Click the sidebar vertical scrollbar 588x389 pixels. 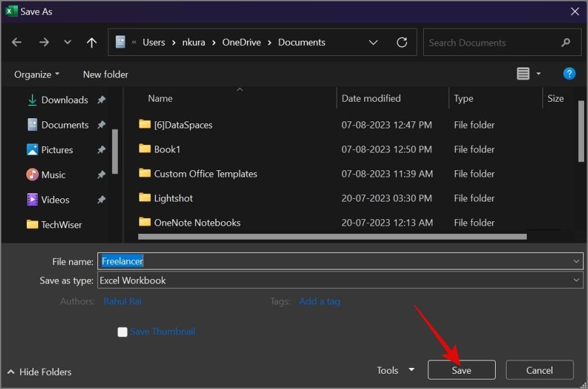pyautogui.click(x=115, y=152)
